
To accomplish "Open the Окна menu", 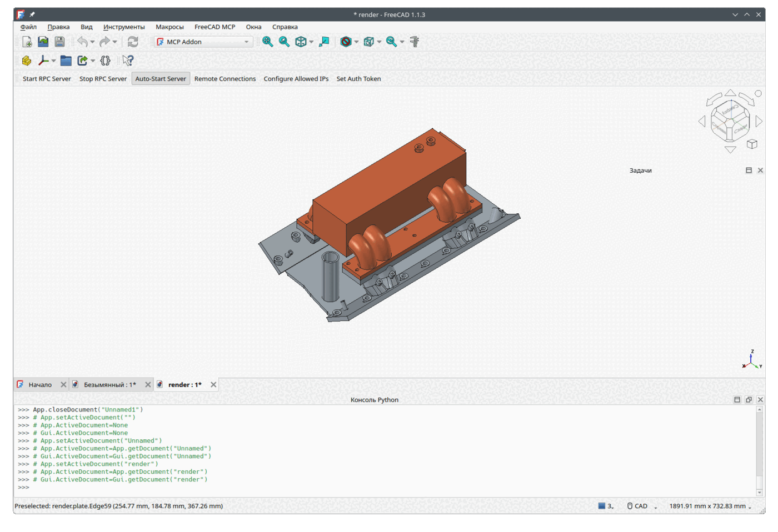I will click(253, 27).
